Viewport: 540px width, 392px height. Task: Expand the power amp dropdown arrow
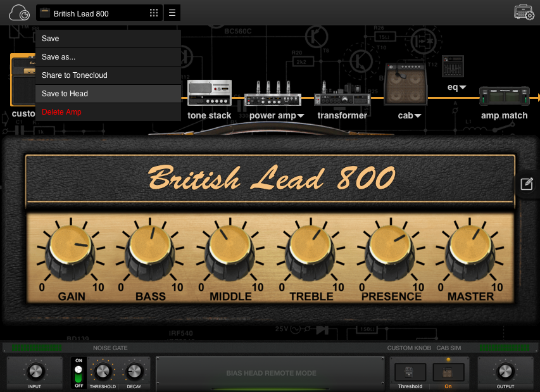[x=301, y=116]
